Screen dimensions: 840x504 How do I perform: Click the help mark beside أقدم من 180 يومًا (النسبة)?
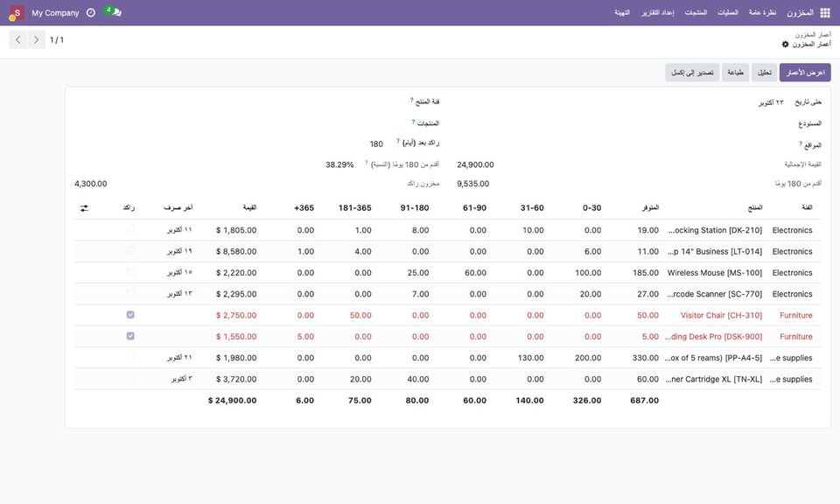point(367,163)
